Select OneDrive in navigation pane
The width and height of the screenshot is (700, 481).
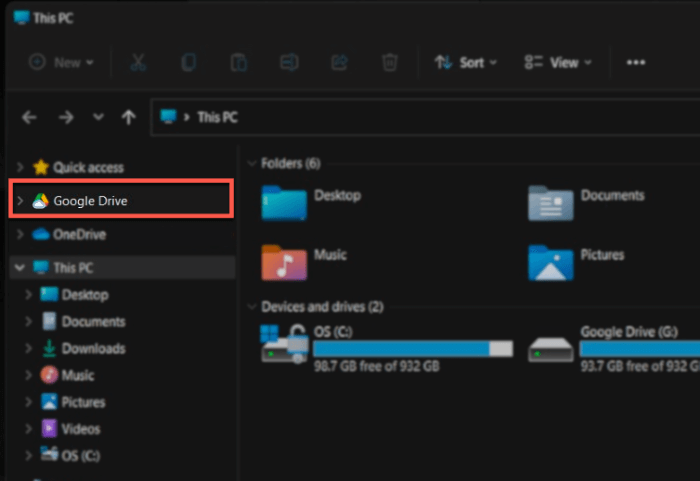point(122,234)
